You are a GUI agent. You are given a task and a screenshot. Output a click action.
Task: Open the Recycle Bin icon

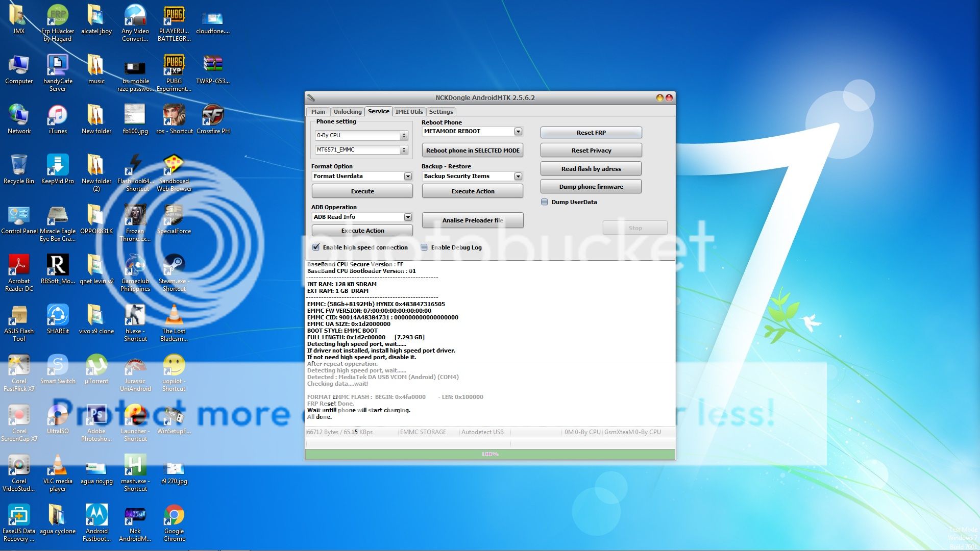point(19,166)
